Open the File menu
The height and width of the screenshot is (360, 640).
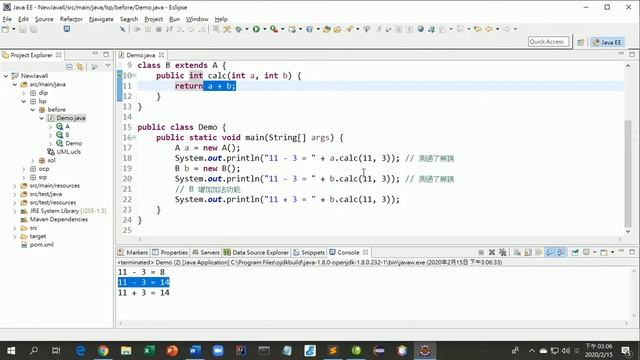(x=7, y=19)
